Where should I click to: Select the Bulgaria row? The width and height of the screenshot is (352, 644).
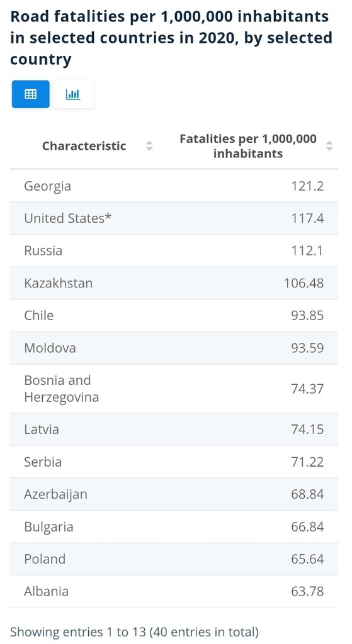click(174, 526)
